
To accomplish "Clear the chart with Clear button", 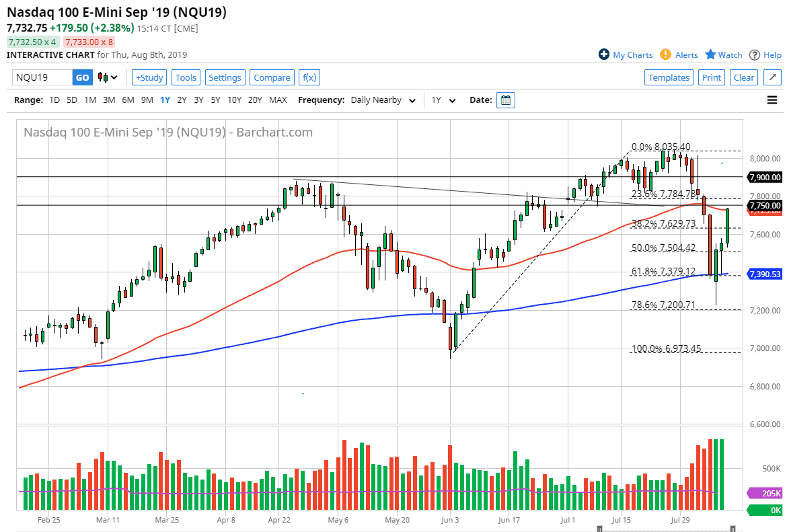I will (x=743, y=77).
